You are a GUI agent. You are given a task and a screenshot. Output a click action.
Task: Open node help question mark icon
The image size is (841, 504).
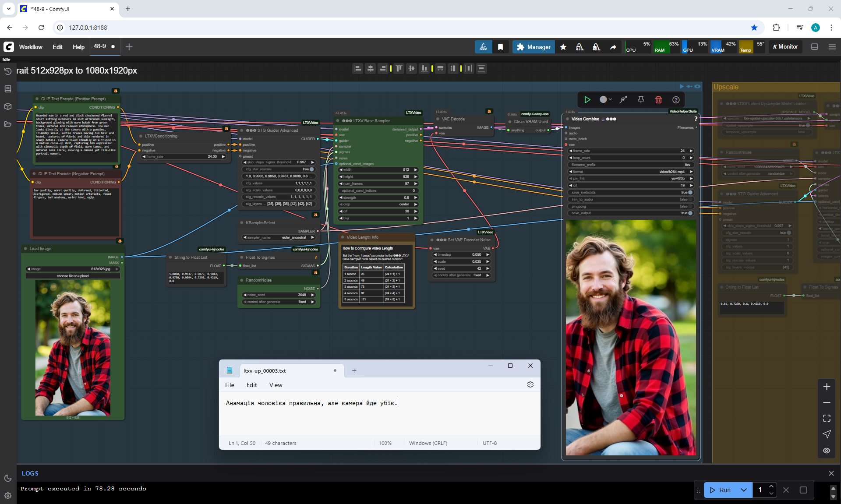(676, 100)
